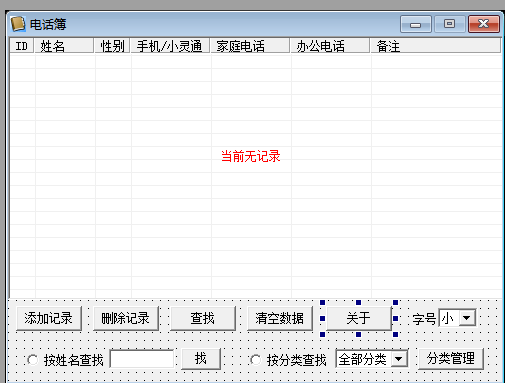
Task: Close the 电话簿 window
Action: (484, 24)
